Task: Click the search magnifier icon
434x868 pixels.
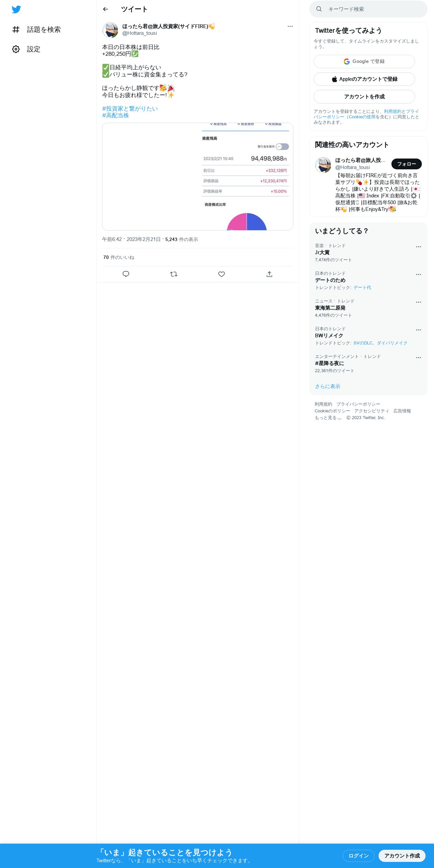Action: [319, 9]
